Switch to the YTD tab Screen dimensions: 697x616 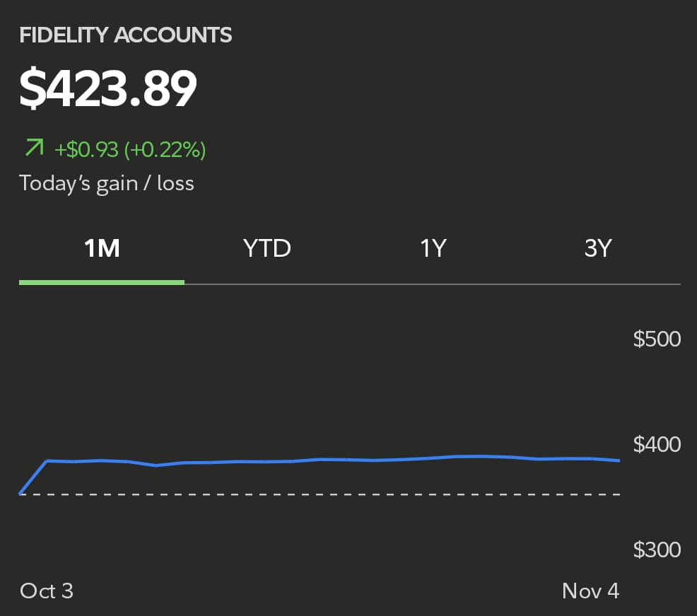click(266, 249)
